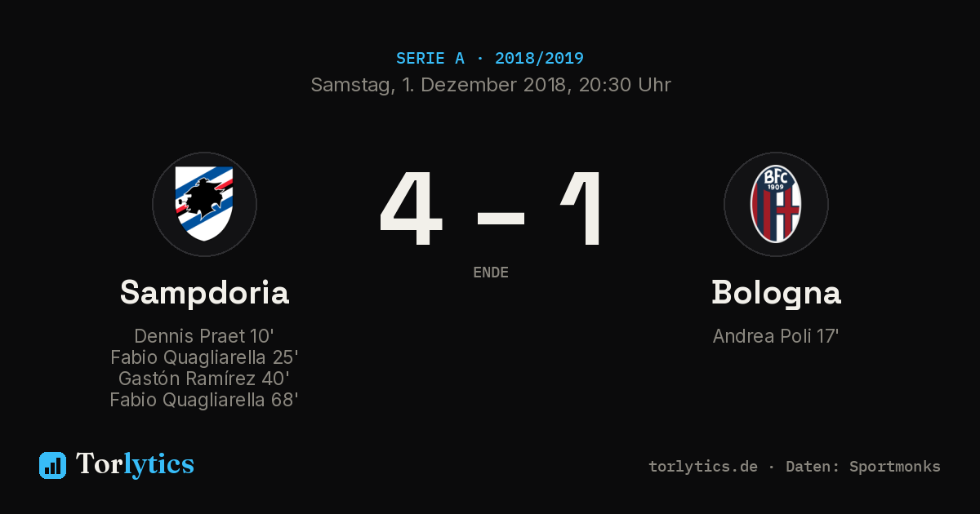The image size is (980, 514).
Task: Select goal entry Gastón Ramírez 40'
Action: (x=204, y=379)
